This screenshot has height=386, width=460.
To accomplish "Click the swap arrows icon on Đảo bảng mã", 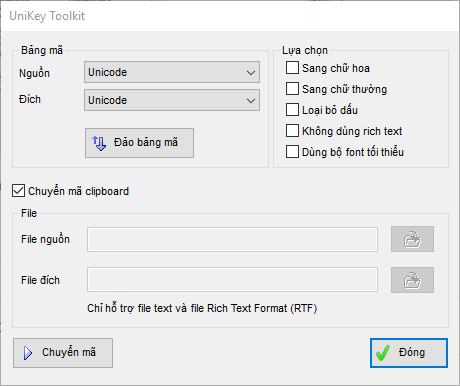I will coord(99,143).
